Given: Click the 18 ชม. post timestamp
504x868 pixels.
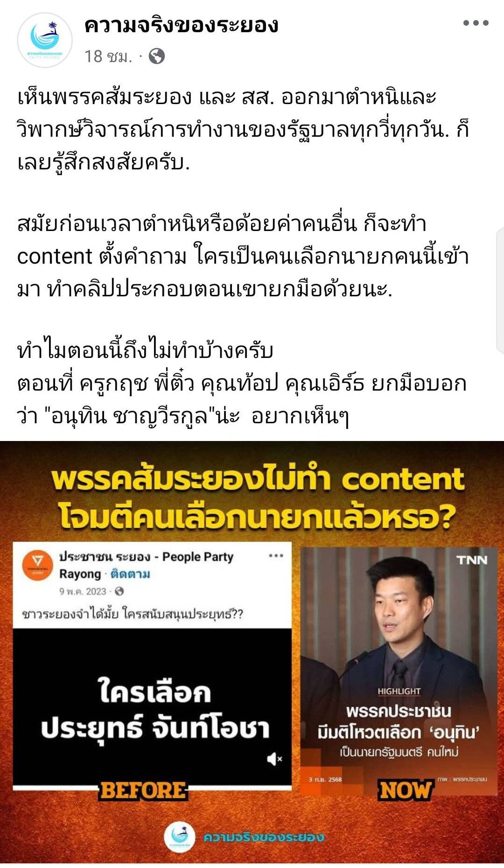Looking at the screenshot, I should point(108,56).
